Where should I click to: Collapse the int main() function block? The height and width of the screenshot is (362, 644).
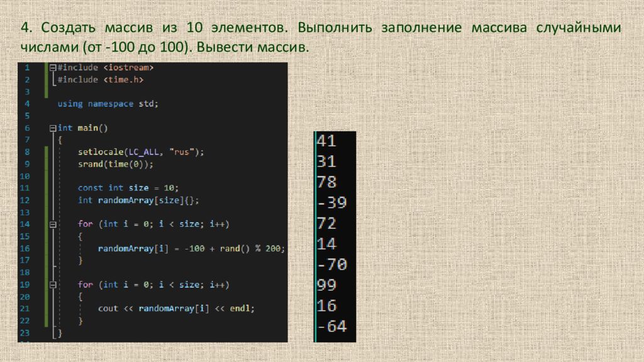(53, 128)
